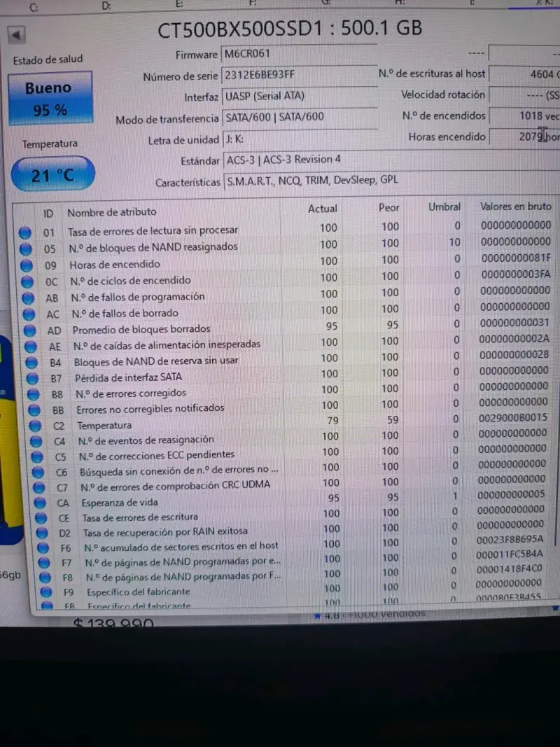
Task: Click the Umbral value 10 in row 05
Action: tap(454, 242)
